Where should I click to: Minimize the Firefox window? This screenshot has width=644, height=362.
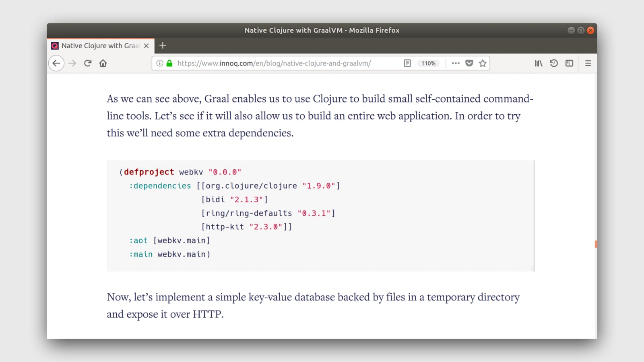pos(571,30)
